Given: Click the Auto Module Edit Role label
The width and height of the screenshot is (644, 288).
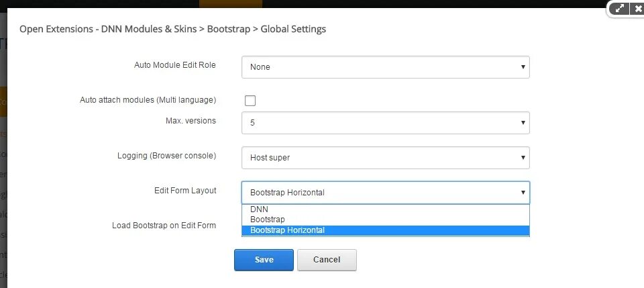Looking at the screenshot, I should pyautogui.click(x=174, y=65).
